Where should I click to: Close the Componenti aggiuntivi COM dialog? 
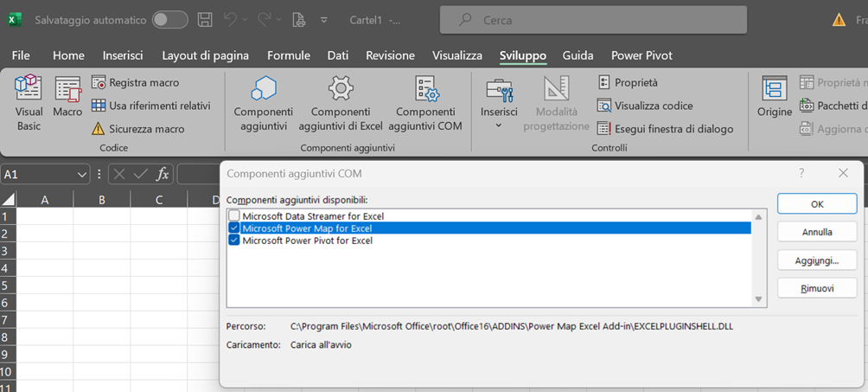click(843, 173)
